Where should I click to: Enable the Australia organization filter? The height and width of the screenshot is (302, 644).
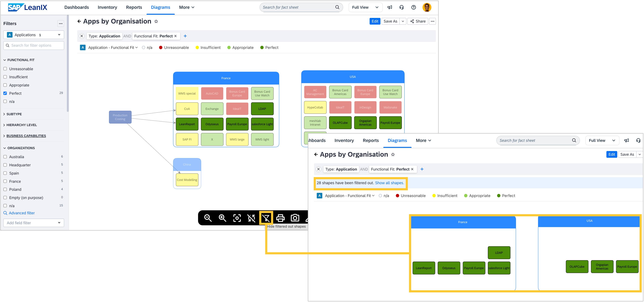click(5, 157)
